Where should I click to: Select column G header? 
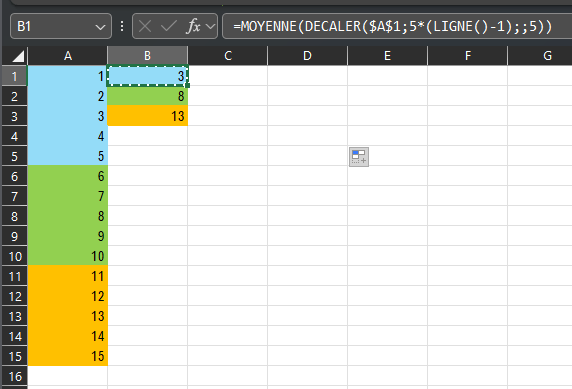(x=540, y=56)
